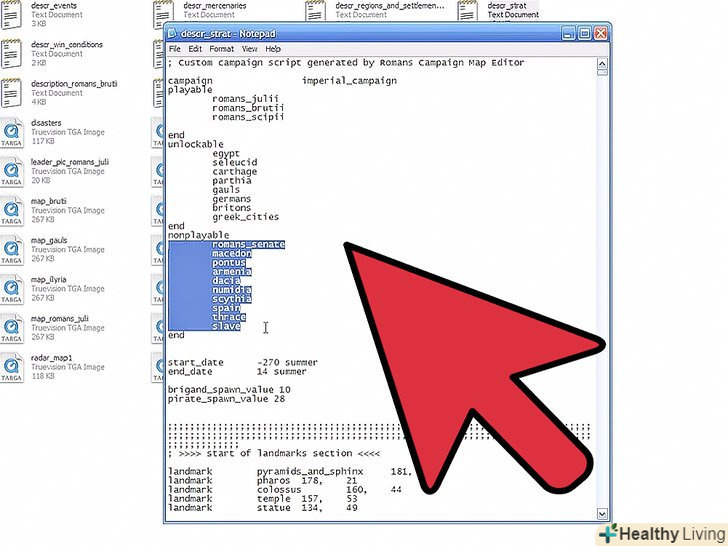728x546 pixels.
Task: Click the radar_map1 file name
Action: pyautogui.click(x=52, y=358)
